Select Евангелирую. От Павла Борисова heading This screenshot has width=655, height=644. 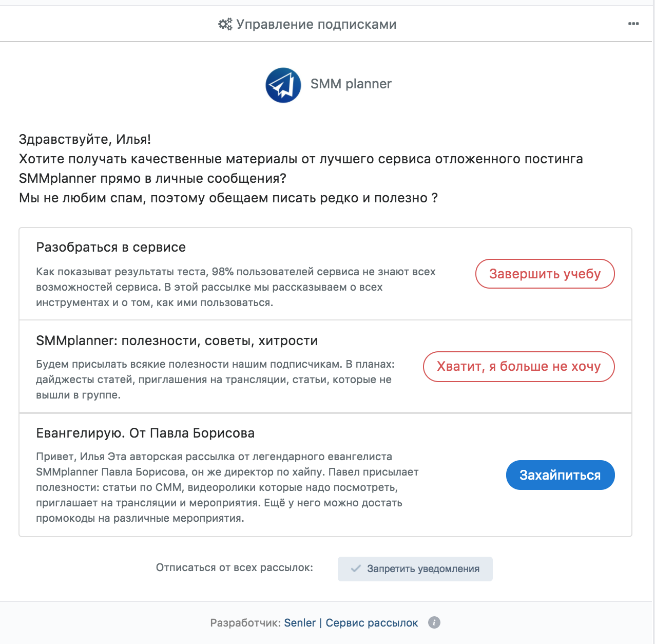[145, 433]
